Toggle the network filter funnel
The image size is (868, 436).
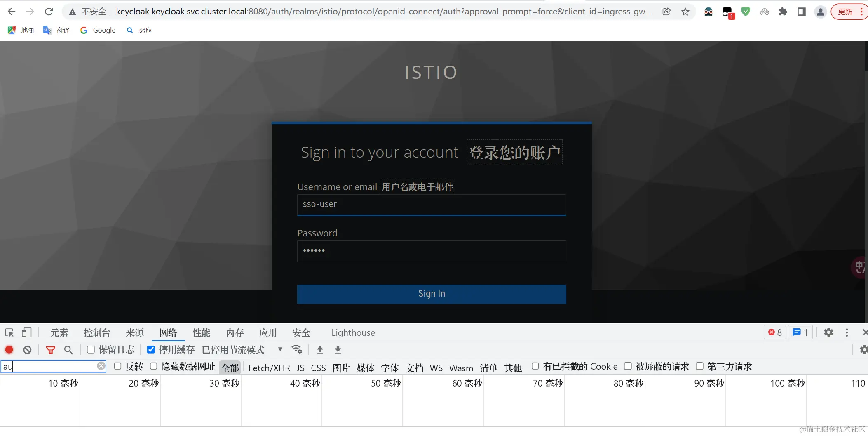[51, 350]
